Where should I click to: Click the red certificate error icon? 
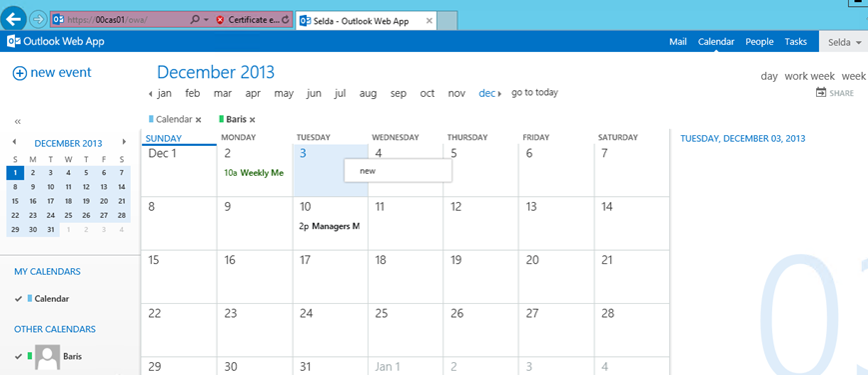[x=220, y=19]
